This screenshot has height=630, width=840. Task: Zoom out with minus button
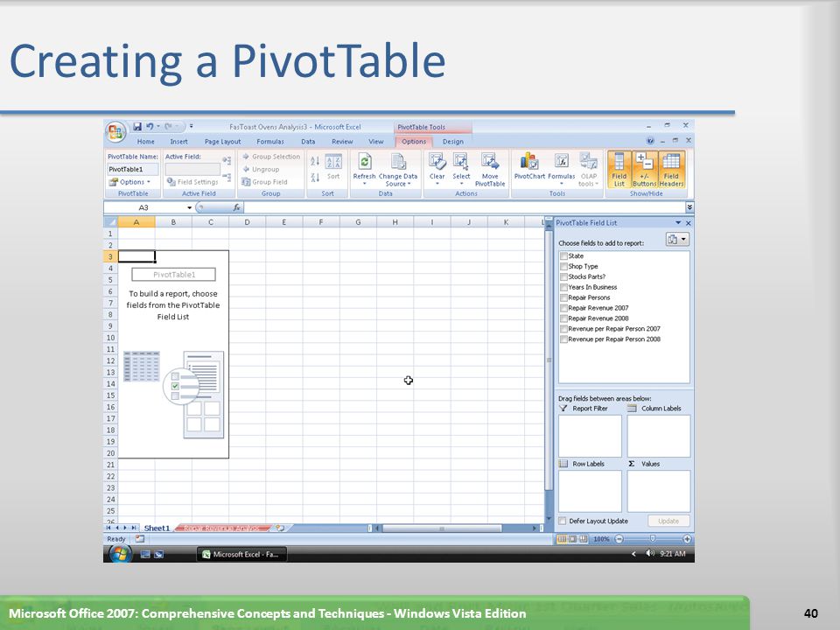click(619, 539)
